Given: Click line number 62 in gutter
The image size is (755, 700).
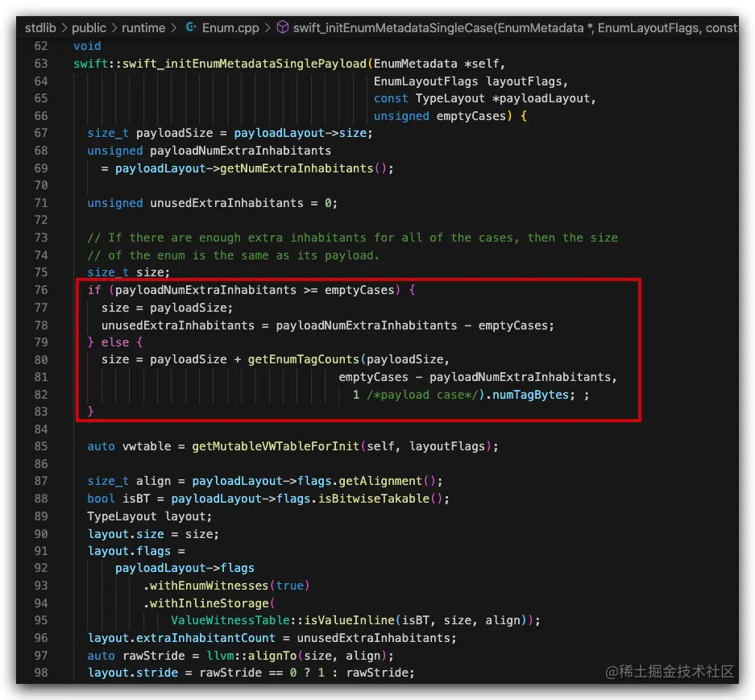Looking at the screenshot, I should coord(41,46).
